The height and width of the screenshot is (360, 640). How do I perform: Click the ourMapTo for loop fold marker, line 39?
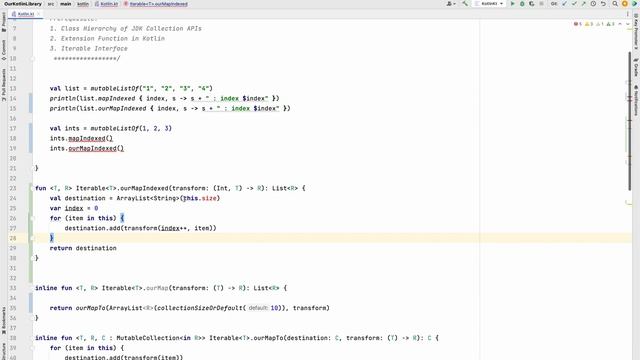(x=32, y=348)
